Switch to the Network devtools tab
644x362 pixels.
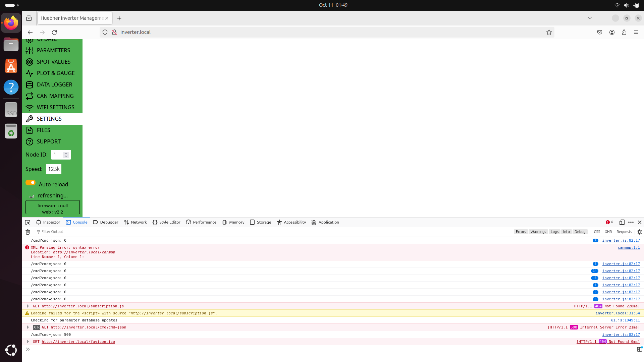pos(135,222)
